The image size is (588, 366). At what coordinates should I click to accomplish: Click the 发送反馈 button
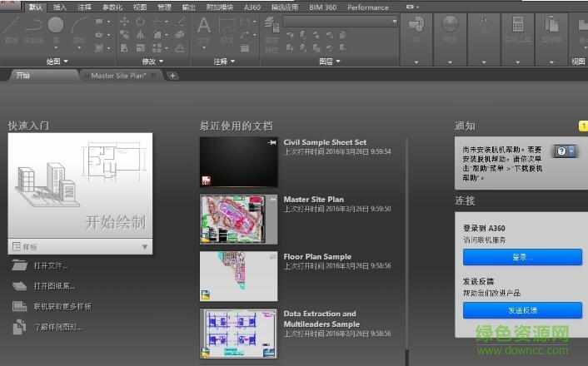click(522, 310)
